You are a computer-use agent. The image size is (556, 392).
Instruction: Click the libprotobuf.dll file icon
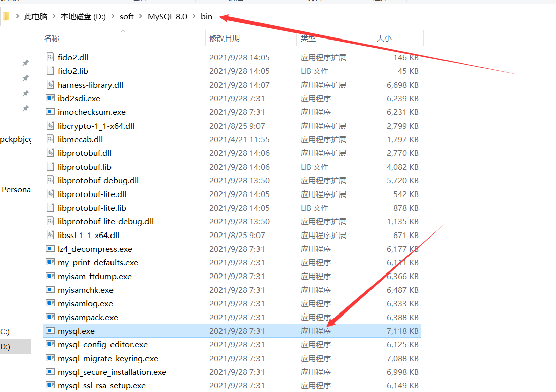tap(50, 153)
